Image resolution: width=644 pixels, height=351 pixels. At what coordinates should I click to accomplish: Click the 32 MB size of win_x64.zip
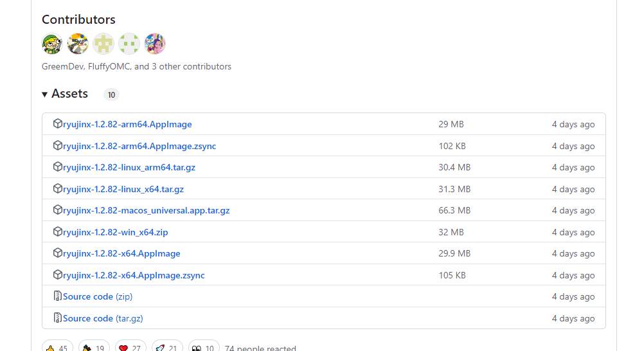pyautogui.click(x=451, y=232)
